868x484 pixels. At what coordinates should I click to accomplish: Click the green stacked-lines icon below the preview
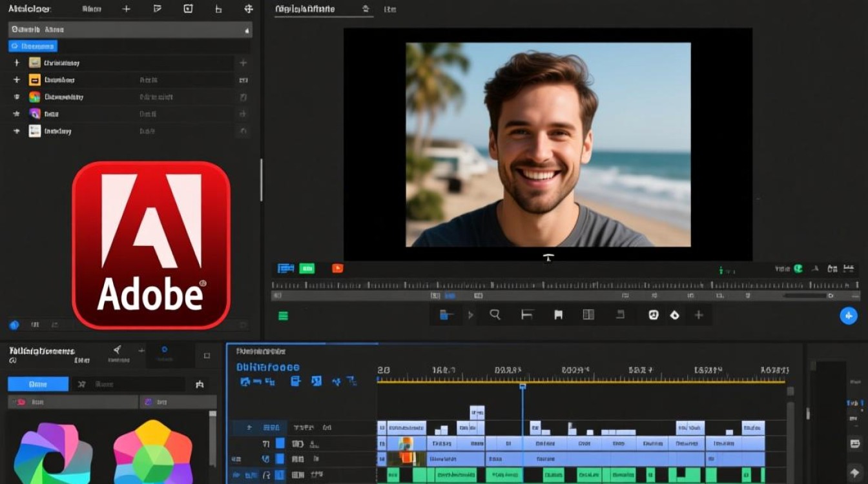[x=283, y=316]
